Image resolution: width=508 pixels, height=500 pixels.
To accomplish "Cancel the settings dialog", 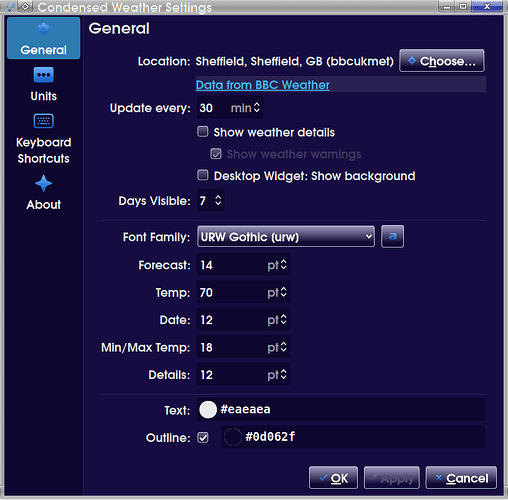I will coord(461,478).
